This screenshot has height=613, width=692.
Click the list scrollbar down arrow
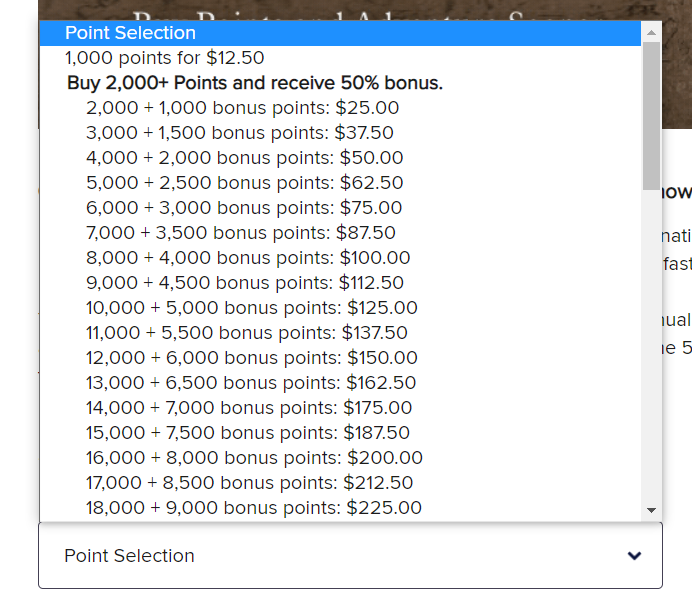tap(651, 510)
